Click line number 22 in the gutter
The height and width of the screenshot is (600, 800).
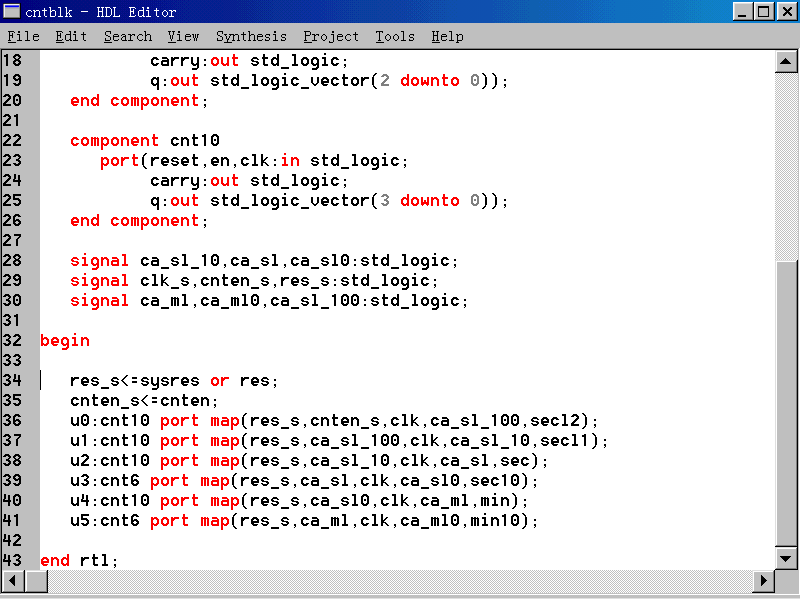(12, 141)
